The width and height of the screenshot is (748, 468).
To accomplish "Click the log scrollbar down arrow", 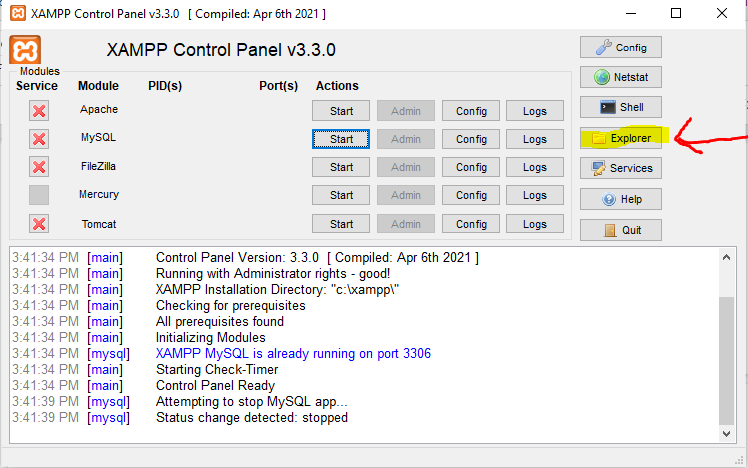I will tap(726, 434).
